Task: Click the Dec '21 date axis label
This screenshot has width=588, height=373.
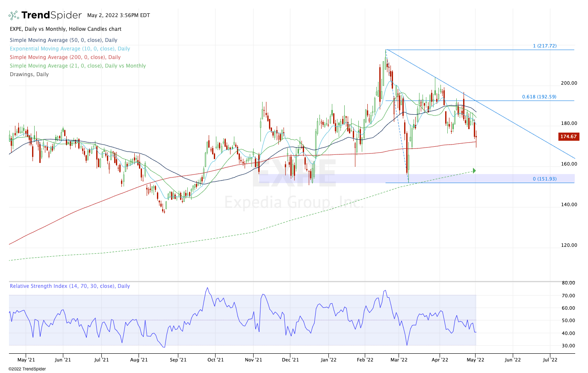Action: click(x=290, y=360)
